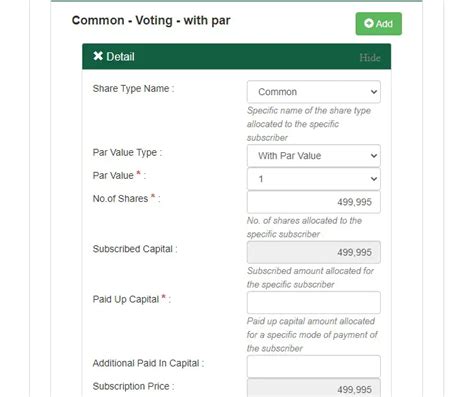Click the No. of Shares input field
The height and width of the screenshot is (397, 474).
click(314, 202)
